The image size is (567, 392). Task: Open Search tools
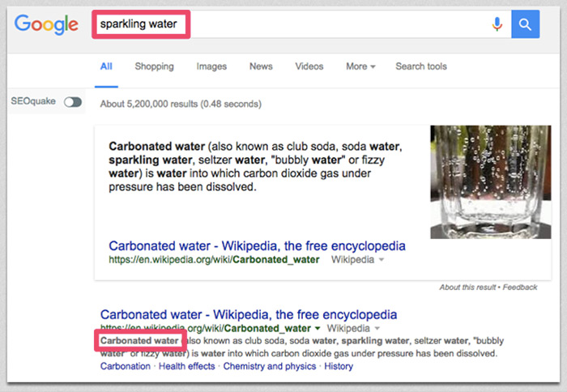[420, 66]
